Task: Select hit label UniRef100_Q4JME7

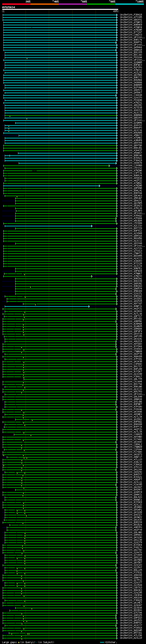Action: (x=131, y=602)
